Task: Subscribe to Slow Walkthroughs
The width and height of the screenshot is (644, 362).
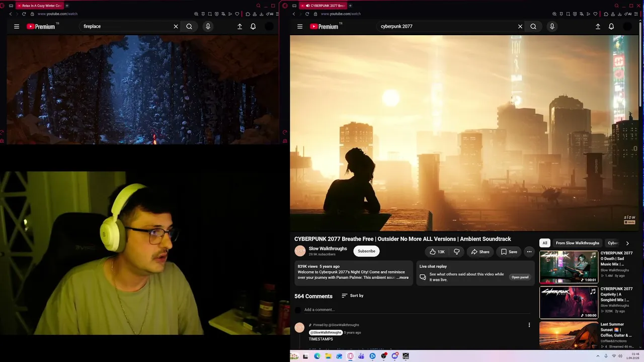Action: point(366,251)
